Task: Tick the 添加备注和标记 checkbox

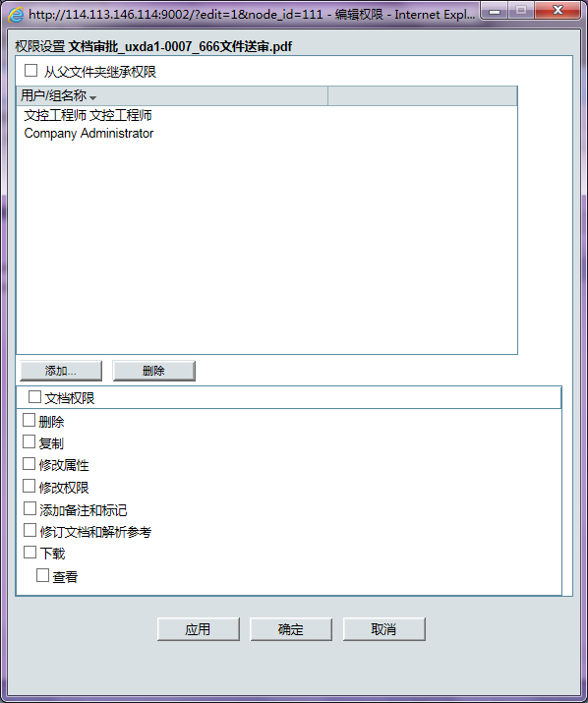Action: [x=29, y=508]
